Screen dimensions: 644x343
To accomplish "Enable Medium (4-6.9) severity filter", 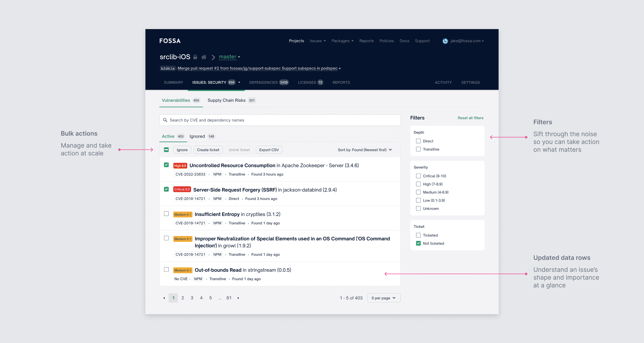I will [x=418, y=192].
